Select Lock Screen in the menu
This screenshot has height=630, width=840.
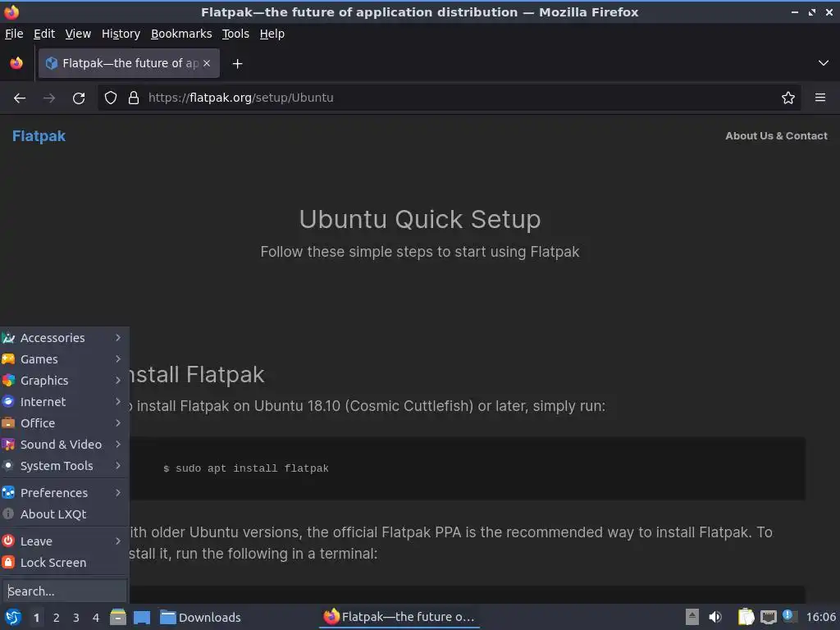tap(64, 563)
